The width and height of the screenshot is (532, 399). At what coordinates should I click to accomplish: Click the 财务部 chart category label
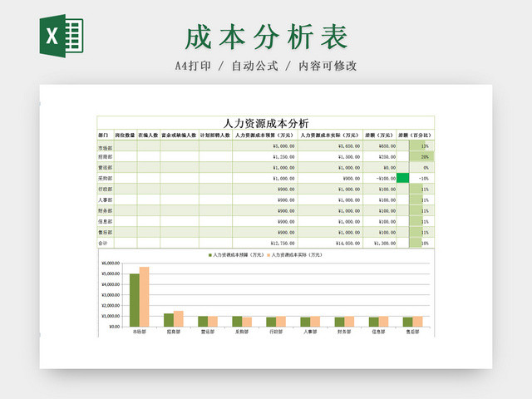[344, 332]
